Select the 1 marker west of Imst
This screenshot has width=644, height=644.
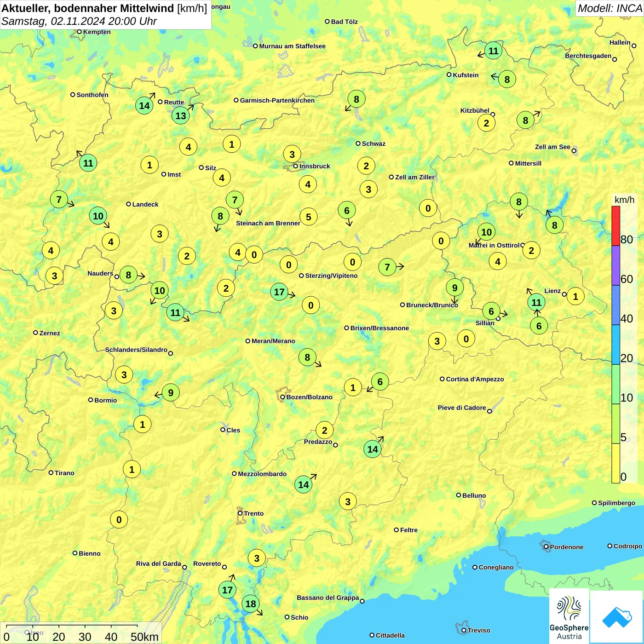coord(149,165)
